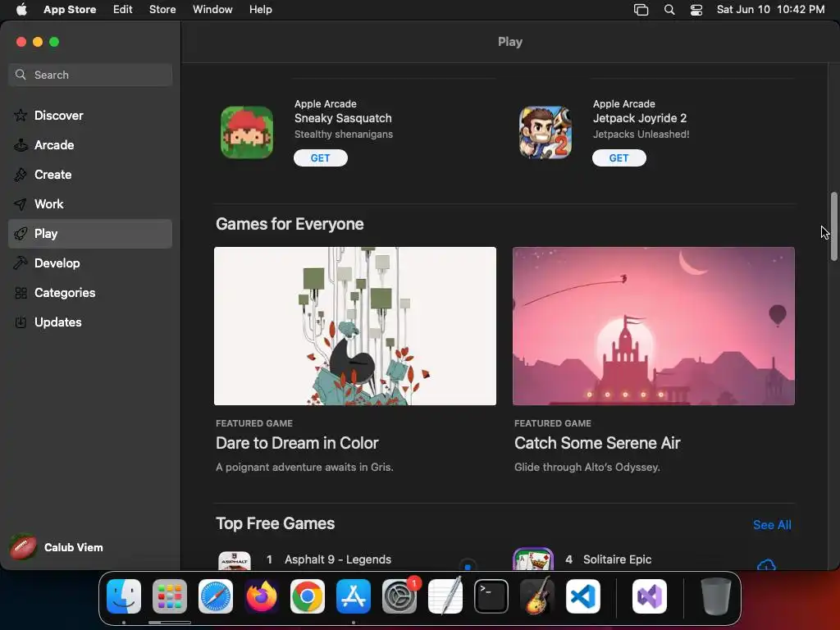Select the Develop hammer icon
Image resolution: width=840 pixels, height=630 pixels.
pos(21,263)
